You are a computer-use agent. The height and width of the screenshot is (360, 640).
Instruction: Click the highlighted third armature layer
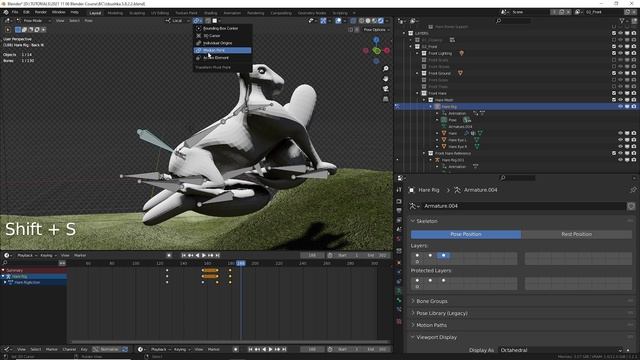click(444, 256)
